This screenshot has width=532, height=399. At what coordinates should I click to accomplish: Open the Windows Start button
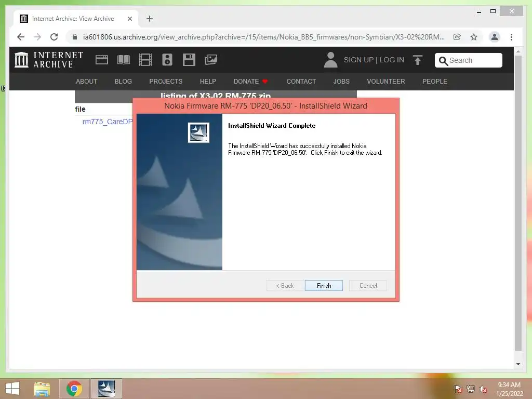point(12,389)
